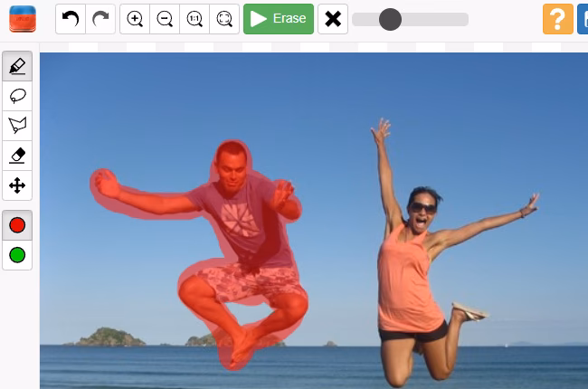Screen dimensions: 588x389
Task: Select the Lasso selection tool
Action: pyautogui.click(x=17, y=96)
